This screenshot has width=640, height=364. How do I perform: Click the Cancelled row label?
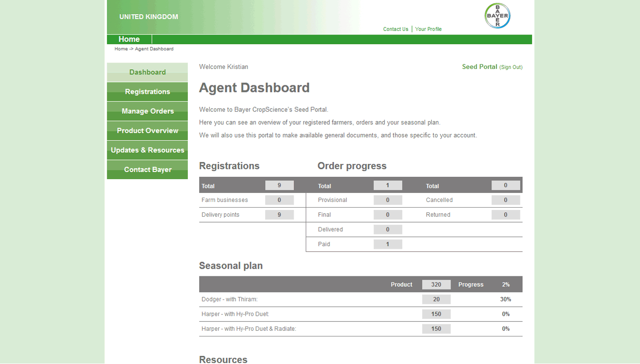439,200
